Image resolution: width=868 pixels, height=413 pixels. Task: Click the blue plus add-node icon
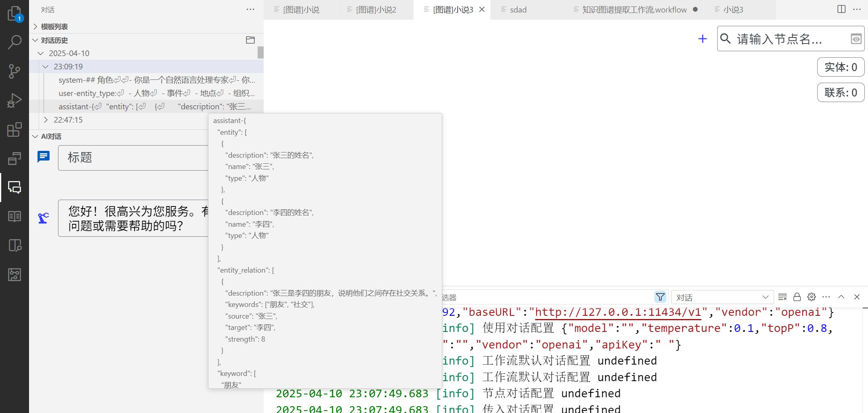[702, 39]
